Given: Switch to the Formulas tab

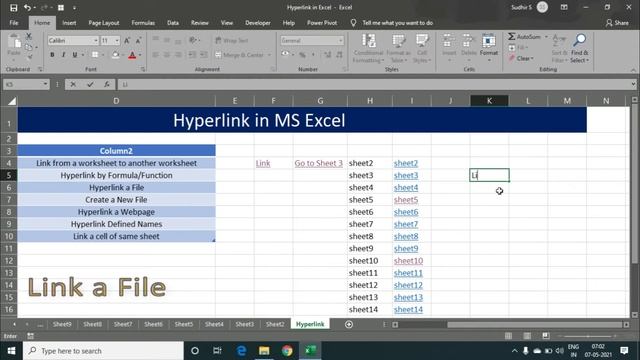Looking at the screenshot, I should click(143, 23).
